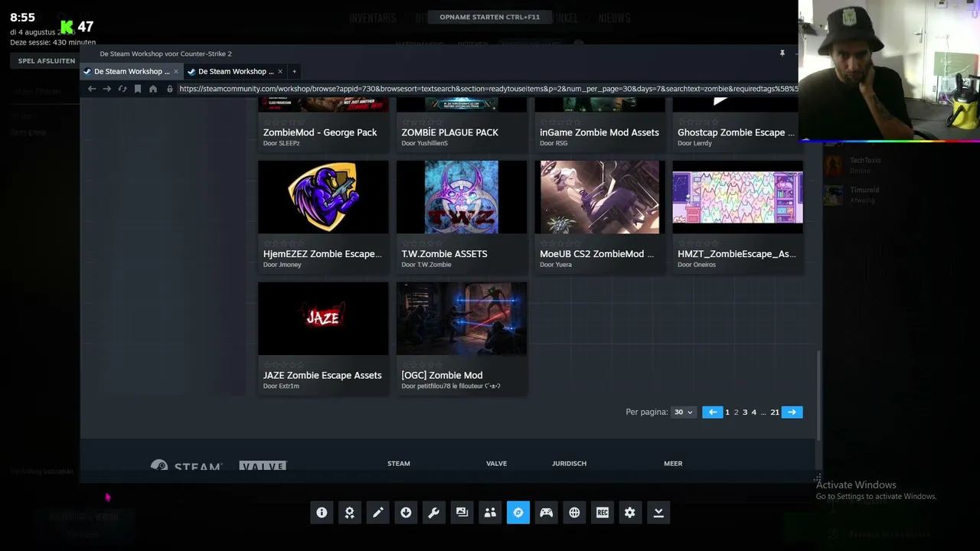The image size is (980, 551).
Task: Open the [OGC] Zombie Mod title
Action: pos(442,376)
